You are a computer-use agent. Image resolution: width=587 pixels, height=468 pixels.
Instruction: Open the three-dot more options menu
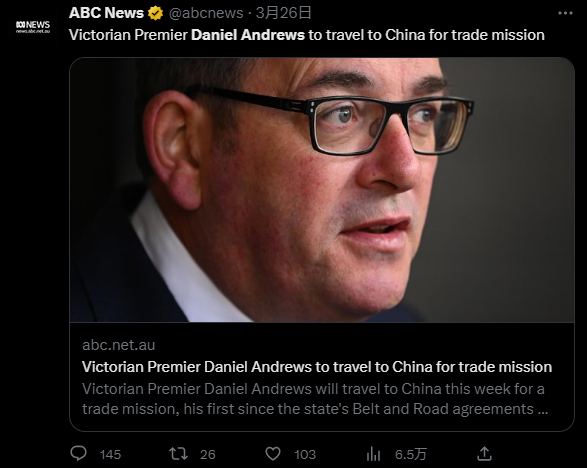pos(565,13)
